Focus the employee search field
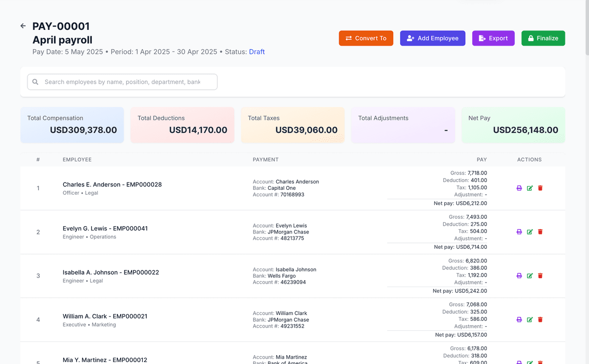 tap(122, 82)
